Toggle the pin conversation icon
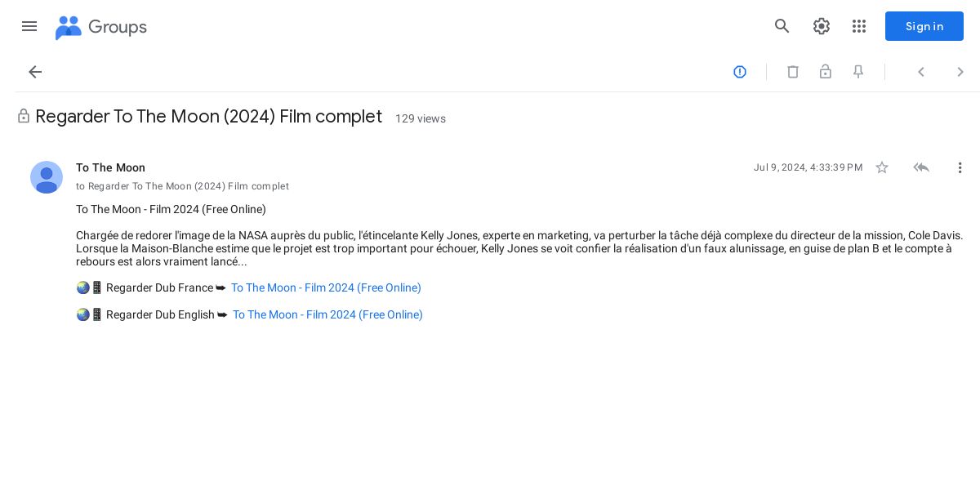The height and width of the screenshot is (490, 980). [858, 72]
